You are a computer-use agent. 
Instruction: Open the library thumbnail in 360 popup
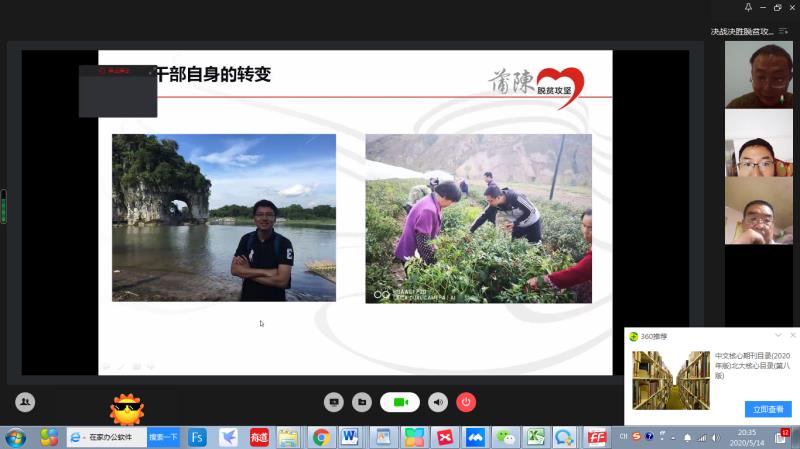(x=670, y=380)
